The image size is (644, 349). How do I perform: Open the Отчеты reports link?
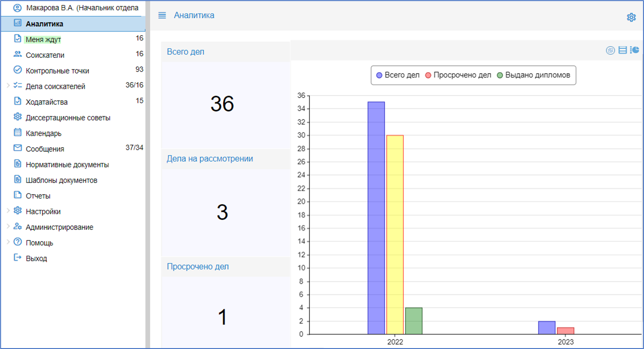(38, 196)
